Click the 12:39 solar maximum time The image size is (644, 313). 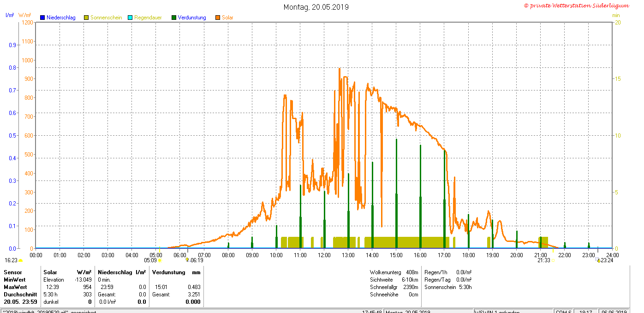[x=53, y=287]
